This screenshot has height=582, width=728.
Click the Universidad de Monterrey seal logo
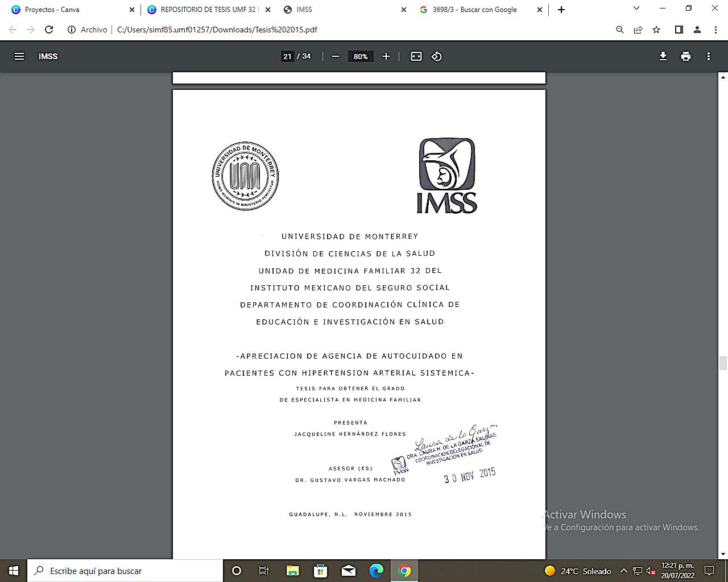(x=245, y=176)
